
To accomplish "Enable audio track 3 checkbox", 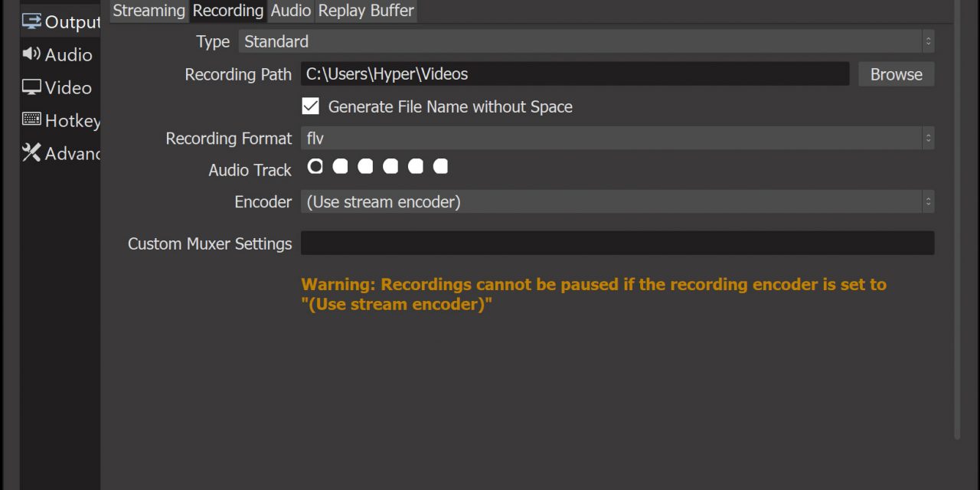I will [x=366, y=166].
